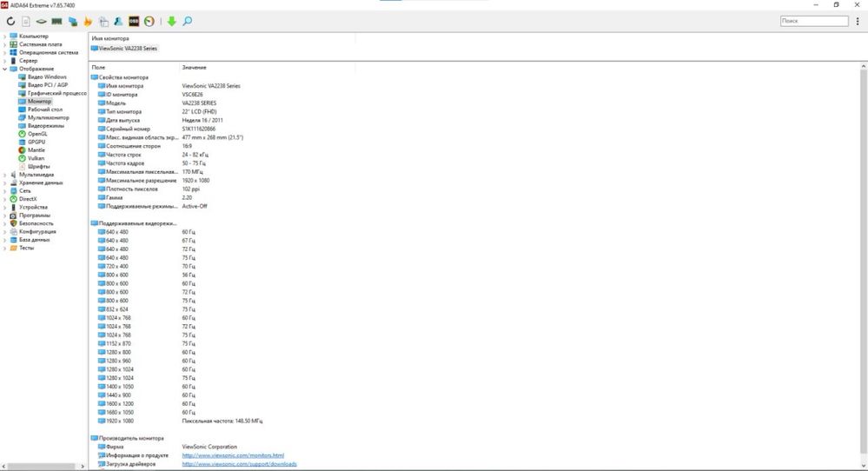
Task: Focus the Поиск search field
Action: (x=814, y=21)
